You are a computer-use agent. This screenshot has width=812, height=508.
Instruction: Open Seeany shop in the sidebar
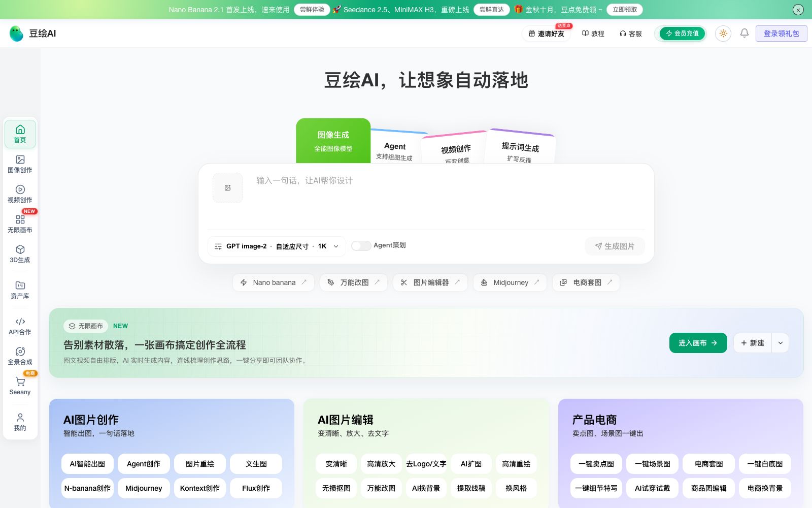click(20, 386)
